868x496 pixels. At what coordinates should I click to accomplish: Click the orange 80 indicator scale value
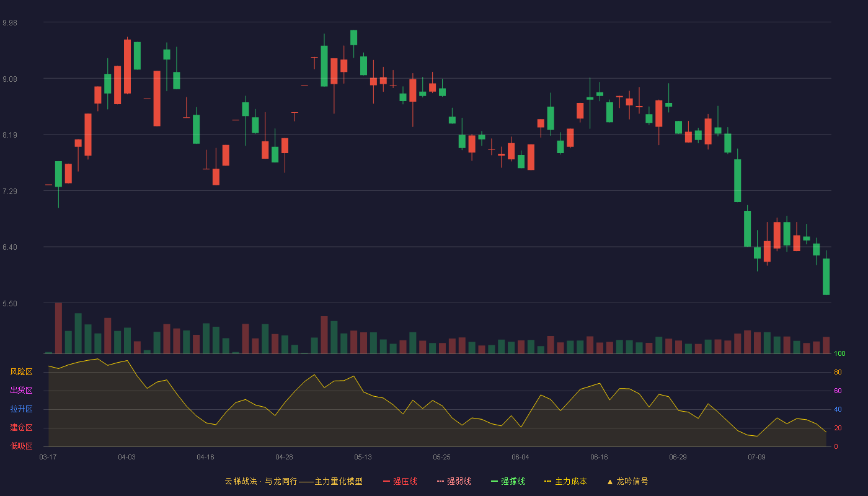[x=838, y=372]
